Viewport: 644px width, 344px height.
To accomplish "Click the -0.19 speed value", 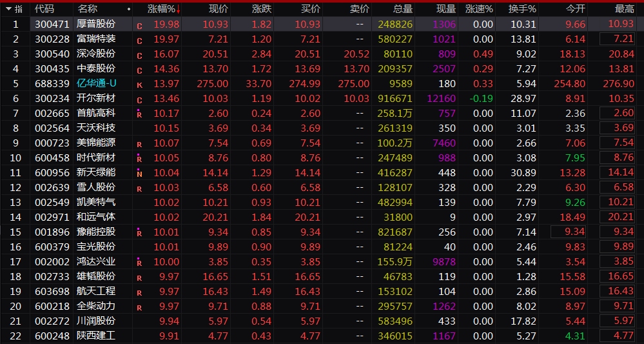I will 482,98.
